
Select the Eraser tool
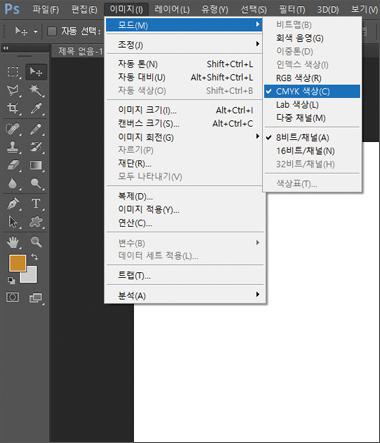tap(13, 165)
